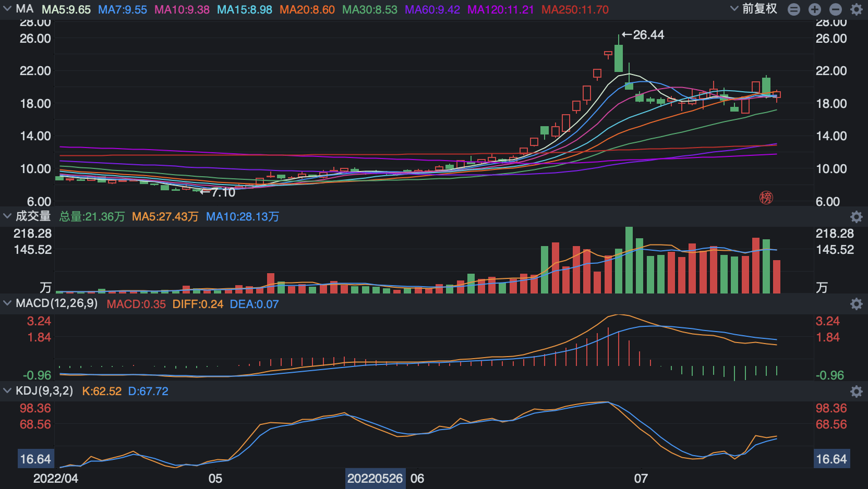The height and width of the screenshot is (489, 868).
Task: Collapse the MACD(12,26,9) panel chevron
Action: pyautogui.click(x=7, y=303)
